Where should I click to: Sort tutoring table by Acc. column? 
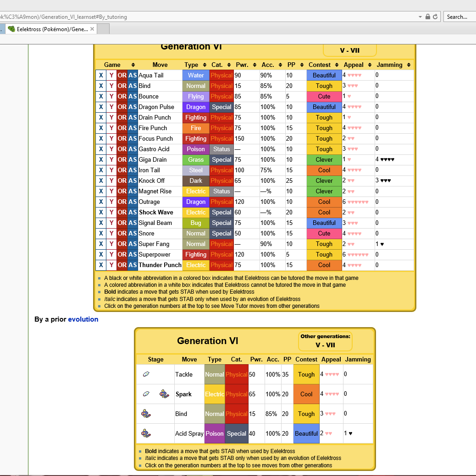pyautogui.click(x=280, y=65)
